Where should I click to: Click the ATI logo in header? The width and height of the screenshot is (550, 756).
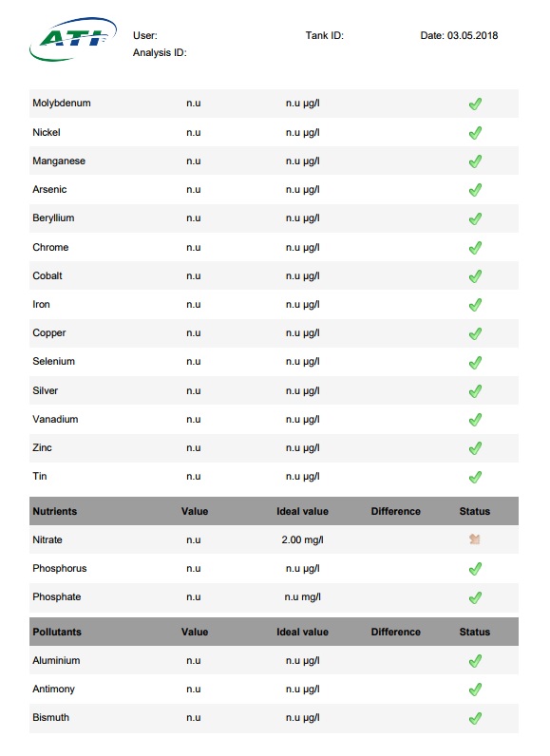tap(73, 39)
